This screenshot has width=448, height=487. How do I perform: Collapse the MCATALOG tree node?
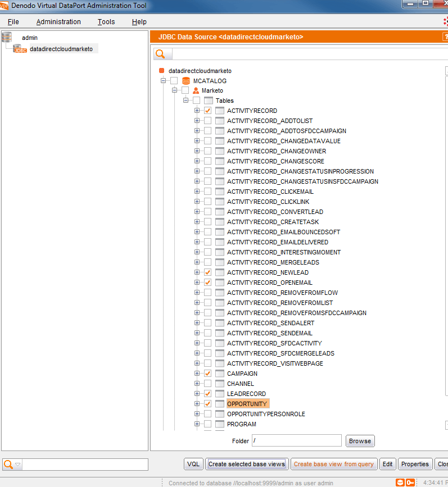164,81
